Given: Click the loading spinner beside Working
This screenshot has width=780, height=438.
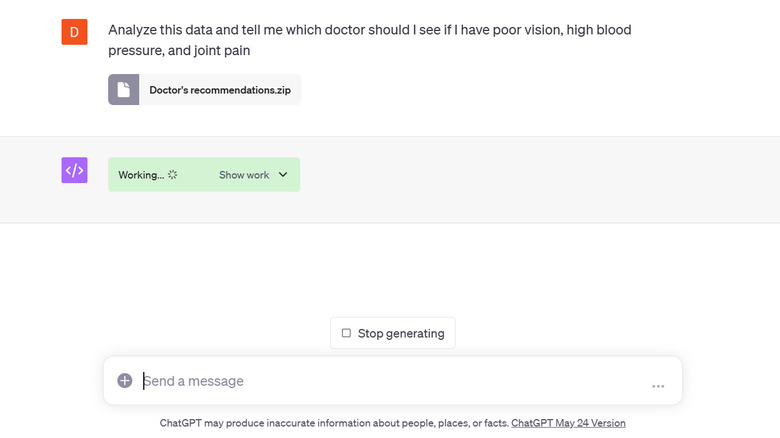Looking at the screenshot, I should pyautogui.click(x=173, y=175).
